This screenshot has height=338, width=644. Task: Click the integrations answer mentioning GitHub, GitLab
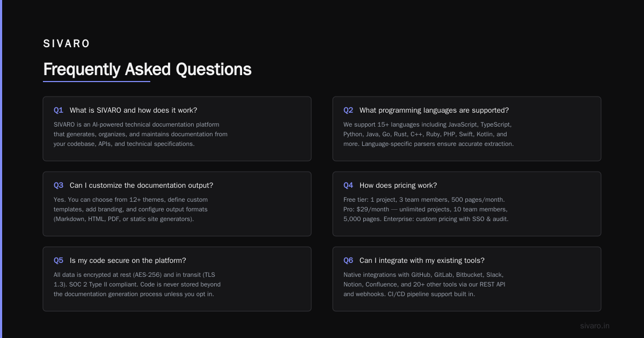click(x=424, y=284)
